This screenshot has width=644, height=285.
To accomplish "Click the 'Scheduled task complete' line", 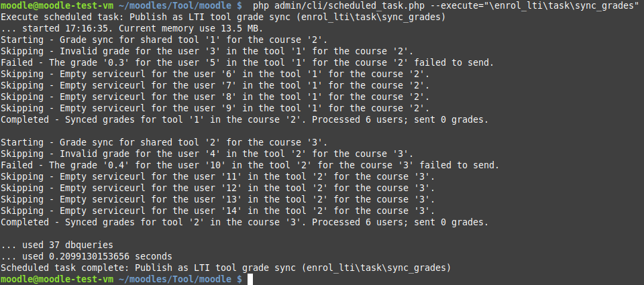I will pyautogui.click(x=225, y=268).
